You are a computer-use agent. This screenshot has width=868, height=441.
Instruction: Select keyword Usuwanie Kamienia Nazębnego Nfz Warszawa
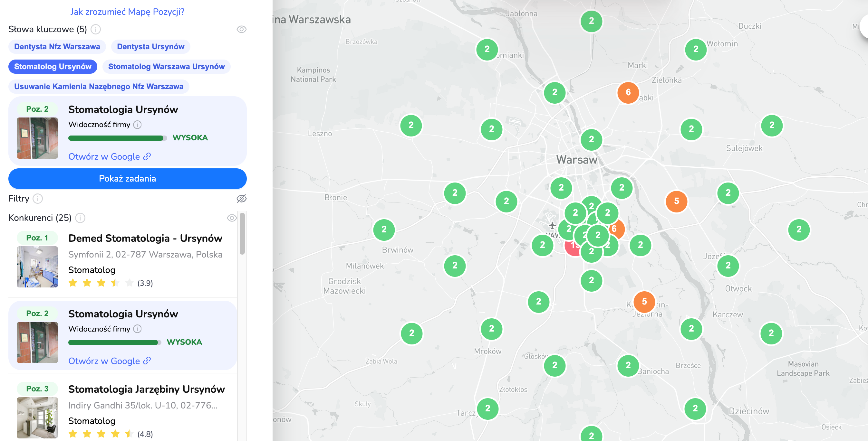[99, 86]
